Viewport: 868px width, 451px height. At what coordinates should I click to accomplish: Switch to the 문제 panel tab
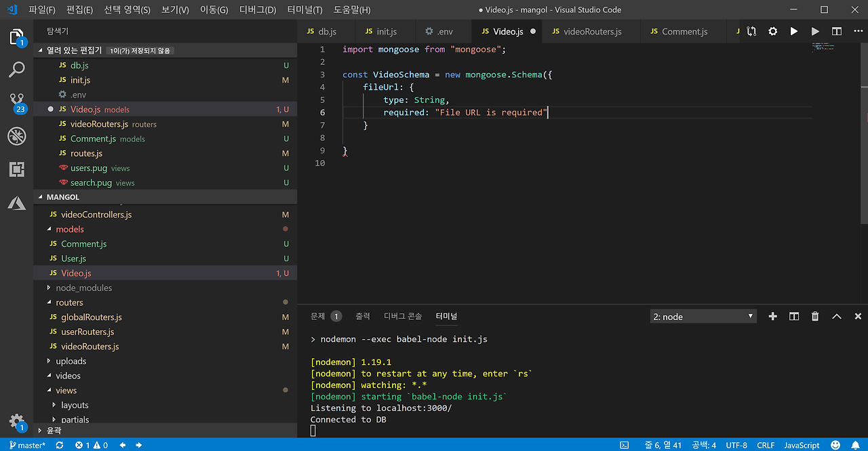tap(318, 316)
